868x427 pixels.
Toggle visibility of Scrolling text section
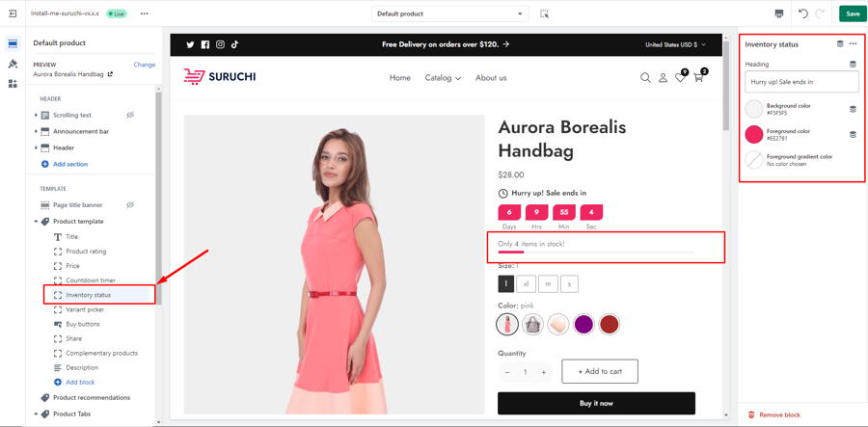point(130,115)
